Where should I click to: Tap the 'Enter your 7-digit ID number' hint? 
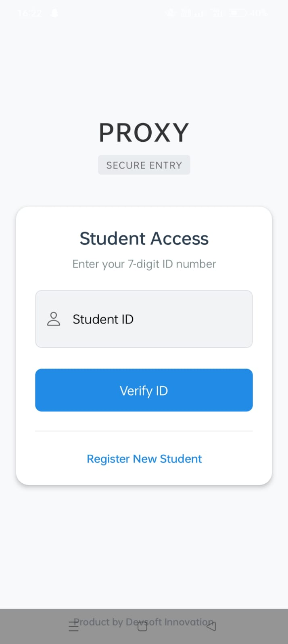pyautogui.click(x=144, y=264)
